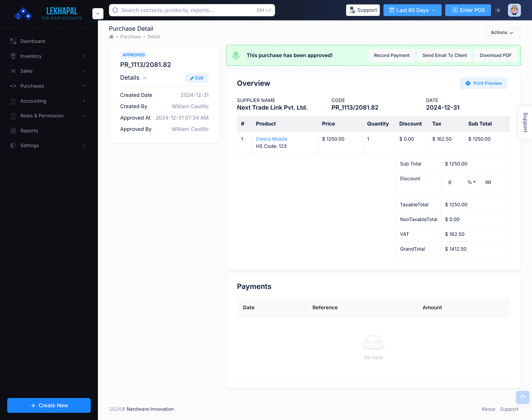
Task: Select the Reports sidebar icon
Action: (13, 131)
